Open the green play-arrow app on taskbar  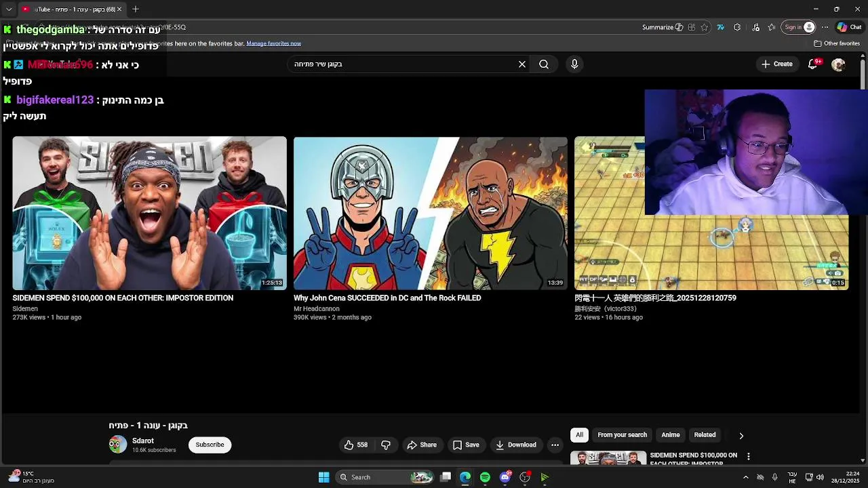[545, 477]
